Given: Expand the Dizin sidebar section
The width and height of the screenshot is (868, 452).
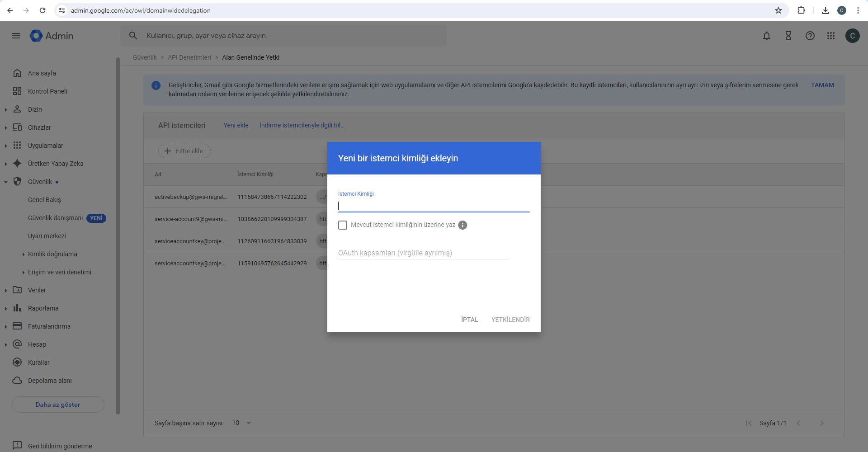Looking at the screenshot, I should point(6,109).
